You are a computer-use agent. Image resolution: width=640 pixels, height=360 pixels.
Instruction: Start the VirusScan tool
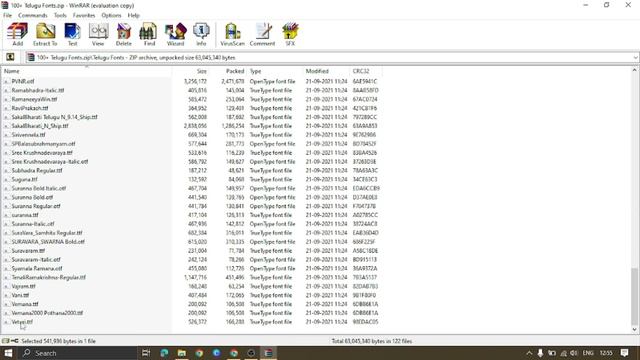233,34
